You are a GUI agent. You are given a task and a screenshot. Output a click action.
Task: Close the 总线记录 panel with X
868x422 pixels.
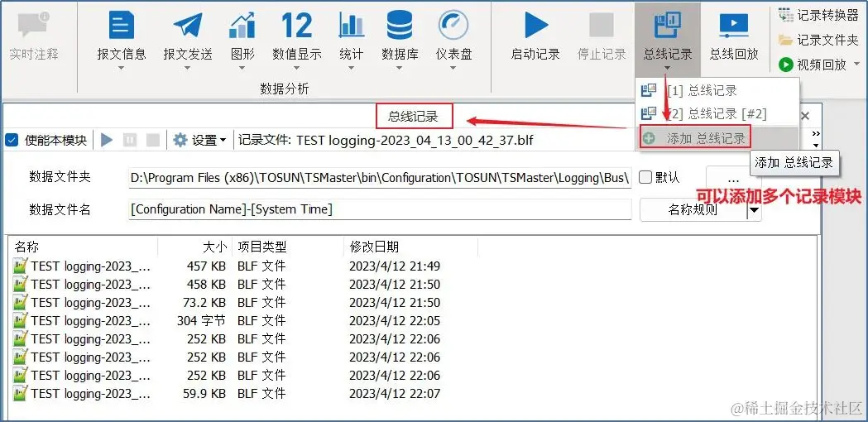[x=805, y=116]
